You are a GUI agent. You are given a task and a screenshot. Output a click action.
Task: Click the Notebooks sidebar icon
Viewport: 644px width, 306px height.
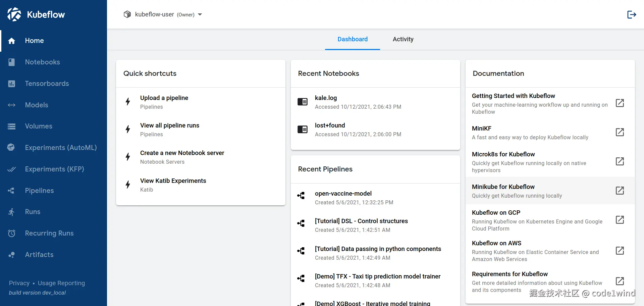click(x=12, y=62)
